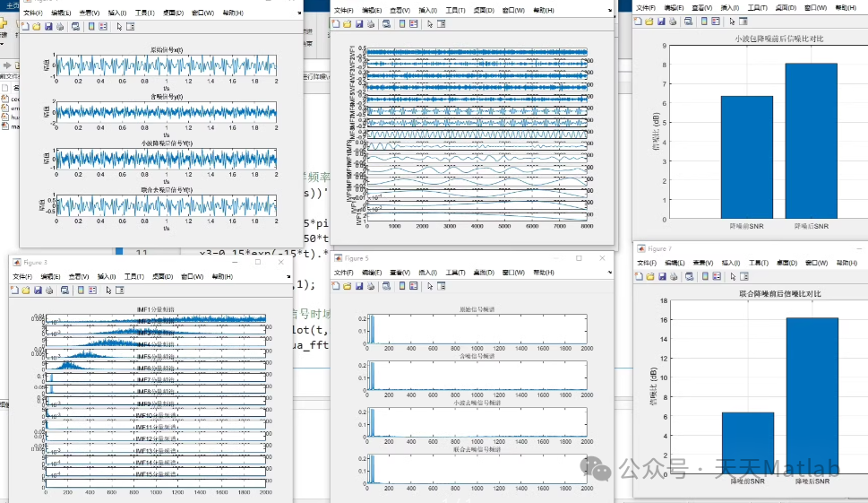Open 文件(F) menu in Figure 5 window
868x503 pixels.
(x=344, y=273)
